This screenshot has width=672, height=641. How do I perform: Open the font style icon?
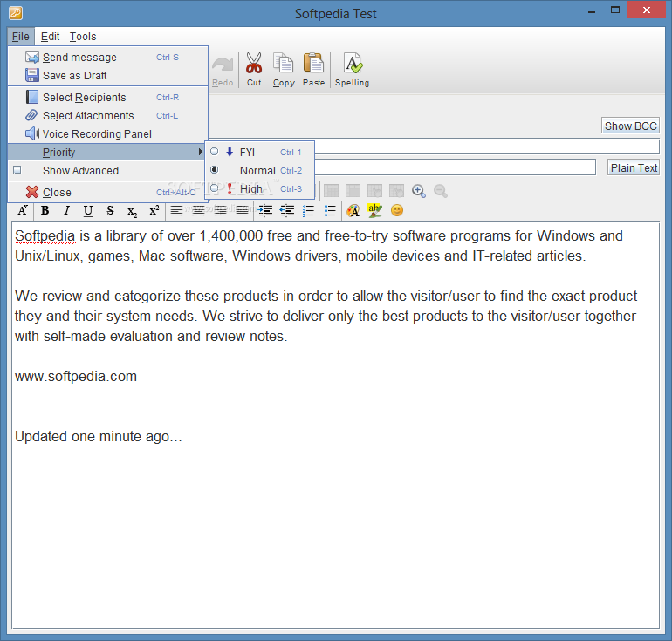coord(23,210)
